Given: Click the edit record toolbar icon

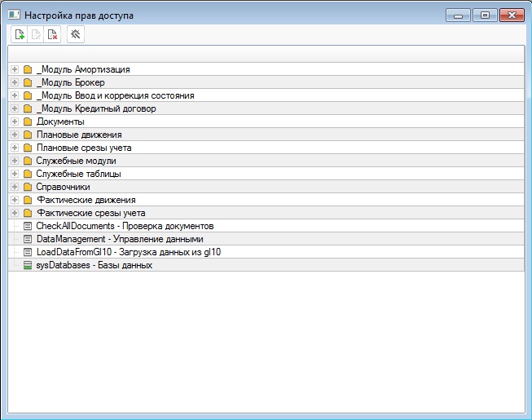Looking at the screenshot, I should point(36,34).
